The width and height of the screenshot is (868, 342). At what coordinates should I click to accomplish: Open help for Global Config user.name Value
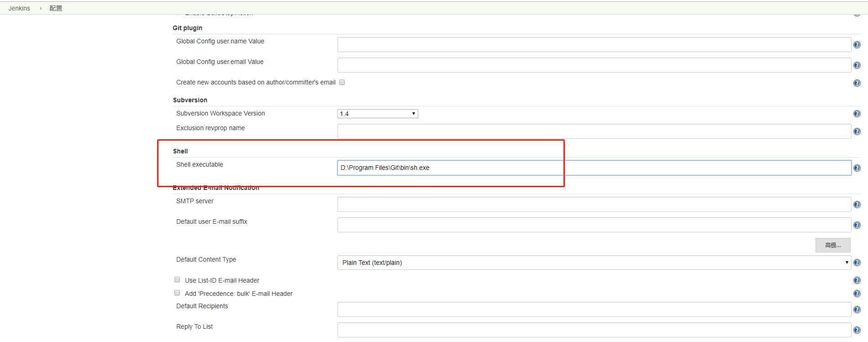point(857,45)
